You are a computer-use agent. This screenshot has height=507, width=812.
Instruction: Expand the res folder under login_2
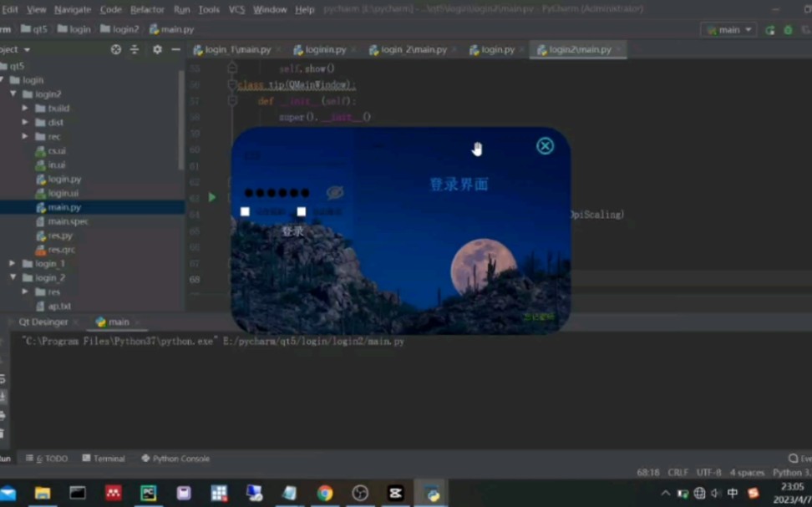pos(25,292)
